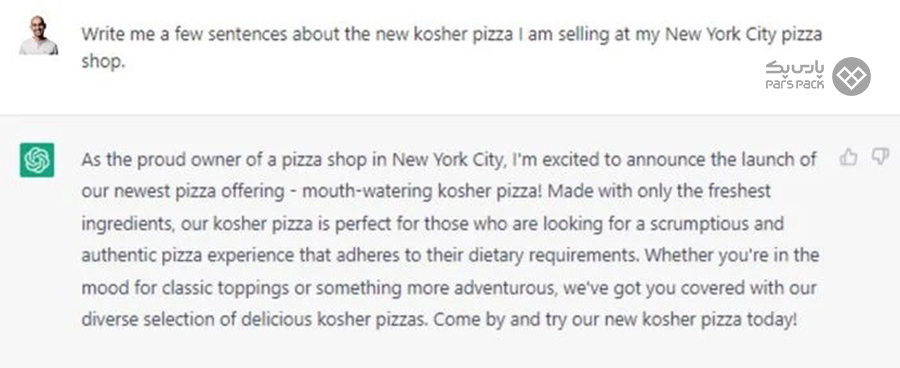Click the thumbs down icon on the response

[880, 156]
